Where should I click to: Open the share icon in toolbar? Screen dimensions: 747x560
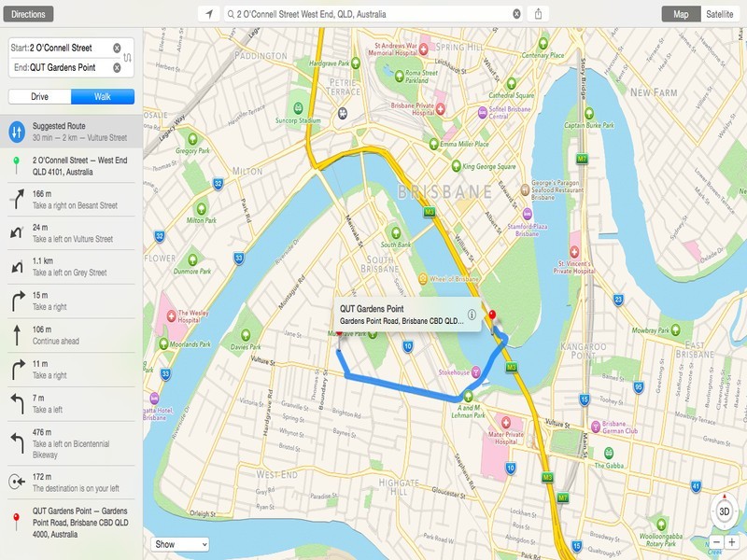click(x=539, y=14)
